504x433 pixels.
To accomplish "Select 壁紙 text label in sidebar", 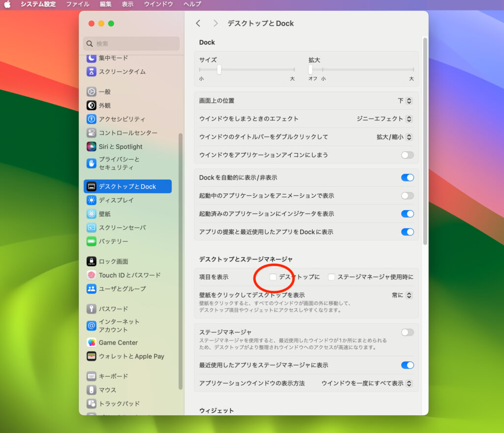I will (x=105, y=214).
